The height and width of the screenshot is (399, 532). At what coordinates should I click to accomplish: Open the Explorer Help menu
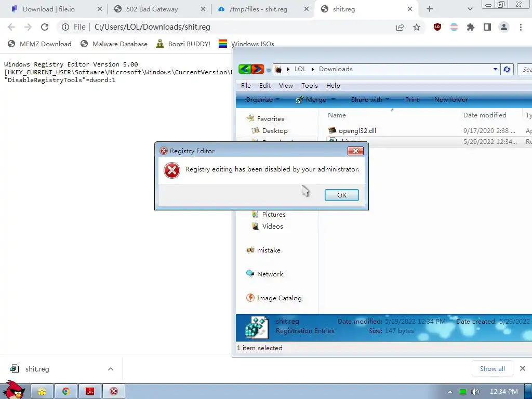pos(333,86)
